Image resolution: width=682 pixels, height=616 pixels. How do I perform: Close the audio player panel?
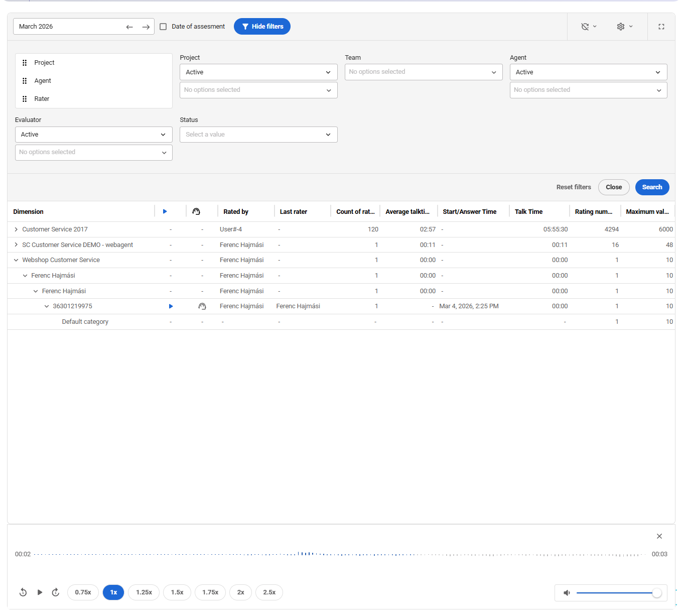[x=659, y=536]
